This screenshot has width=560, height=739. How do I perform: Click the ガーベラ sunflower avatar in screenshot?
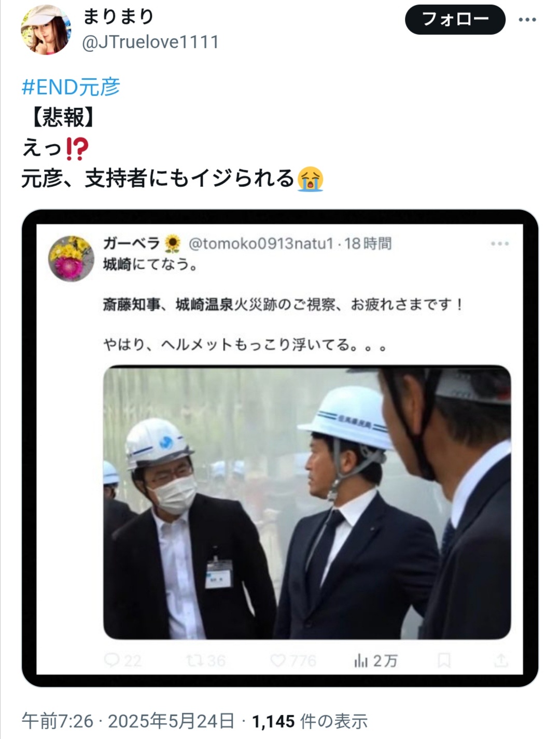click(x=71, y=258)
